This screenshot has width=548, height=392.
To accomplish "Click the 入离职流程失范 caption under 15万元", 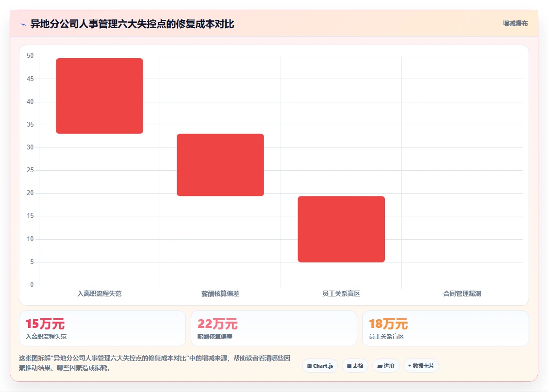I will click(46, 337).
